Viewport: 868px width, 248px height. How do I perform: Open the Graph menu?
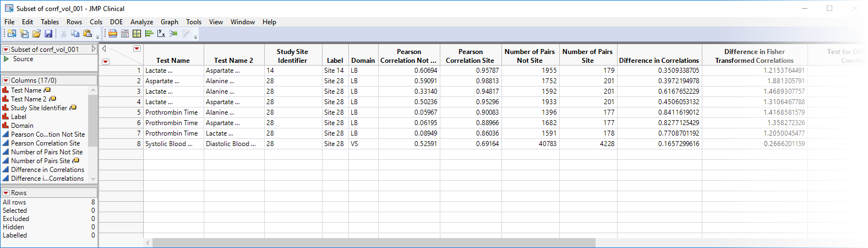(169, 22)
